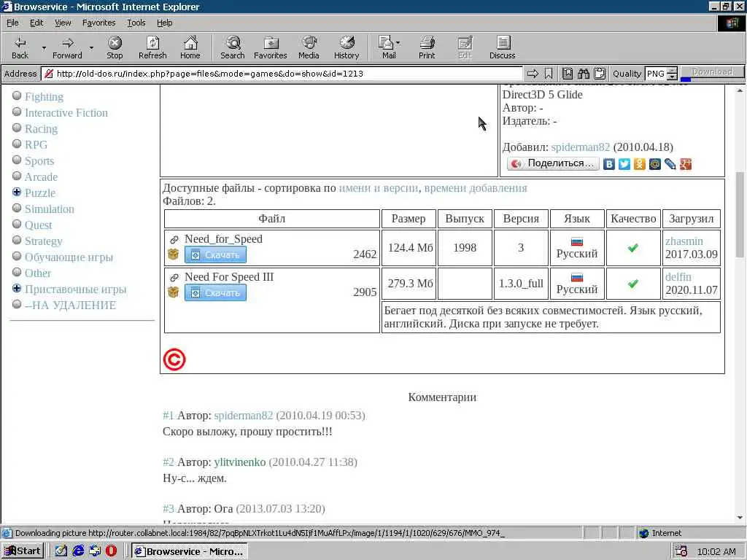747x560 pixels.
Task: Download Need_for_Speed via Скачать button
Action: pos(215,254)
